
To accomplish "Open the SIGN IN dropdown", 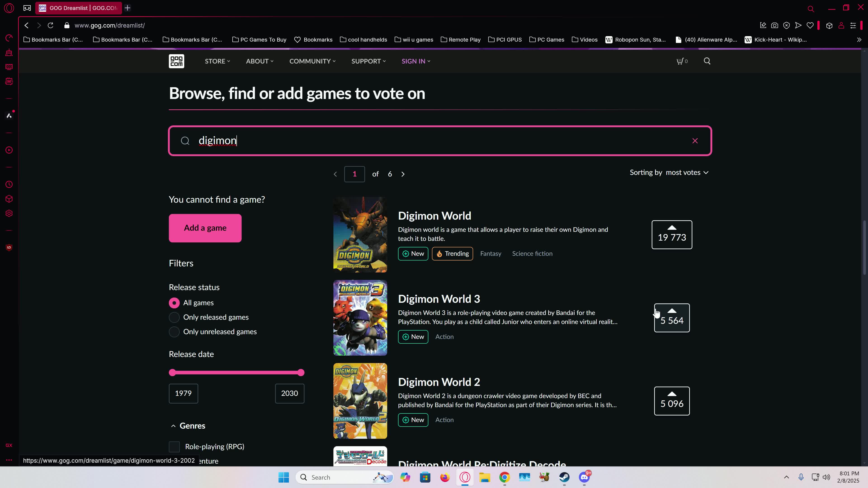I will click(416, 61).
